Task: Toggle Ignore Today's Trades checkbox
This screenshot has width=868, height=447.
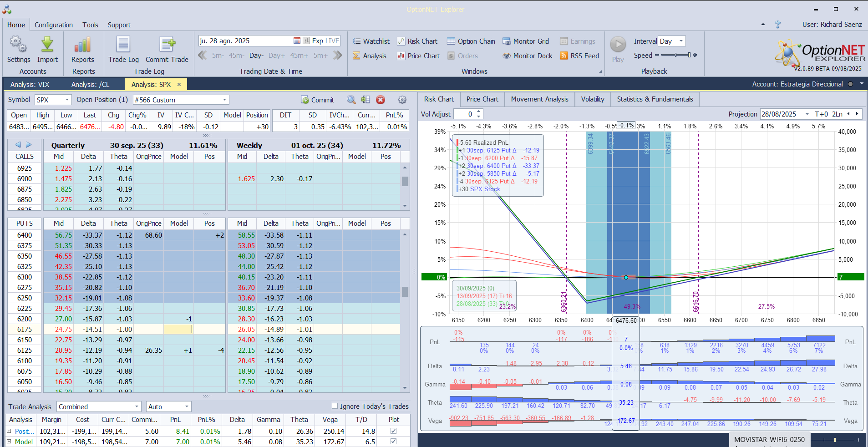Action: tap(335, 406)
